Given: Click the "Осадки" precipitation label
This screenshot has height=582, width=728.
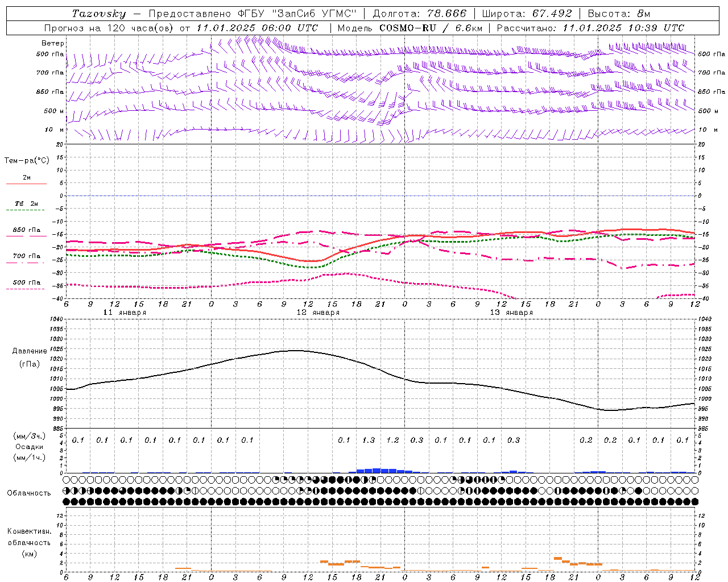Looking at the screenshot, I should point(29,447).
